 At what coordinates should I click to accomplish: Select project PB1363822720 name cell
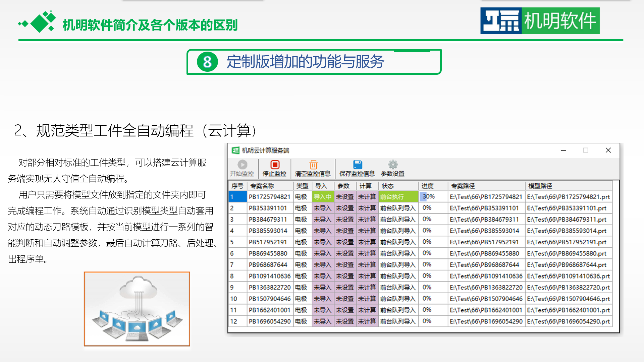270,288
